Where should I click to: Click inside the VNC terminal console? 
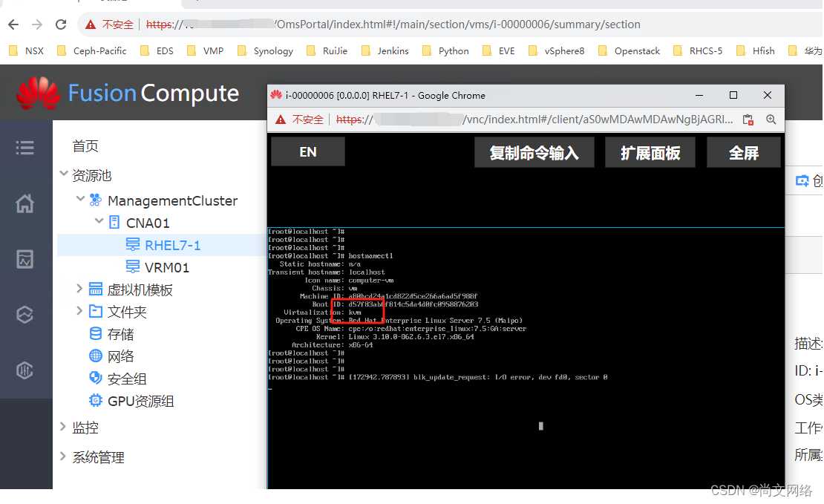526,357
